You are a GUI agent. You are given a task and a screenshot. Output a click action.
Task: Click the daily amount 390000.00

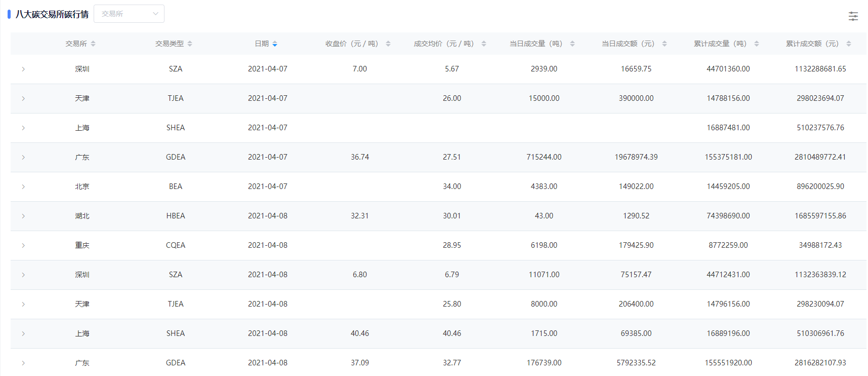pos(636,98)
